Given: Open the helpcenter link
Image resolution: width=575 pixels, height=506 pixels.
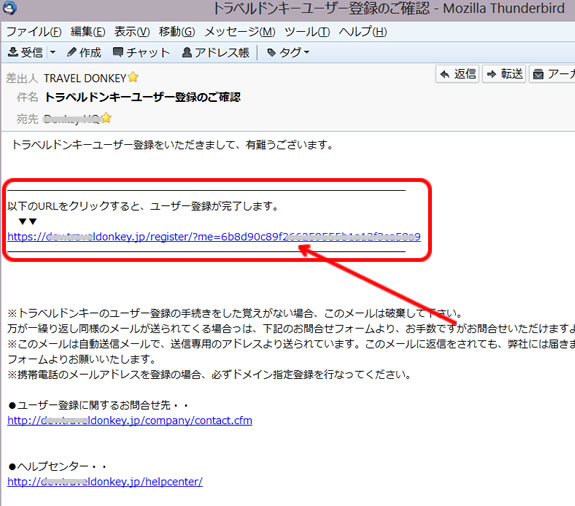Looking at the screenshot, I should (x=105, y=481).
